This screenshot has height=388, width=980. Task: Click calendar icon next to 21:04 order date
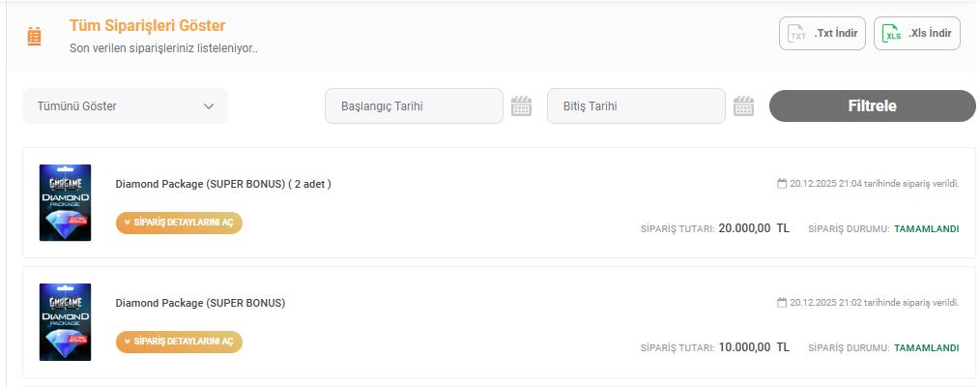click(781, 184)
